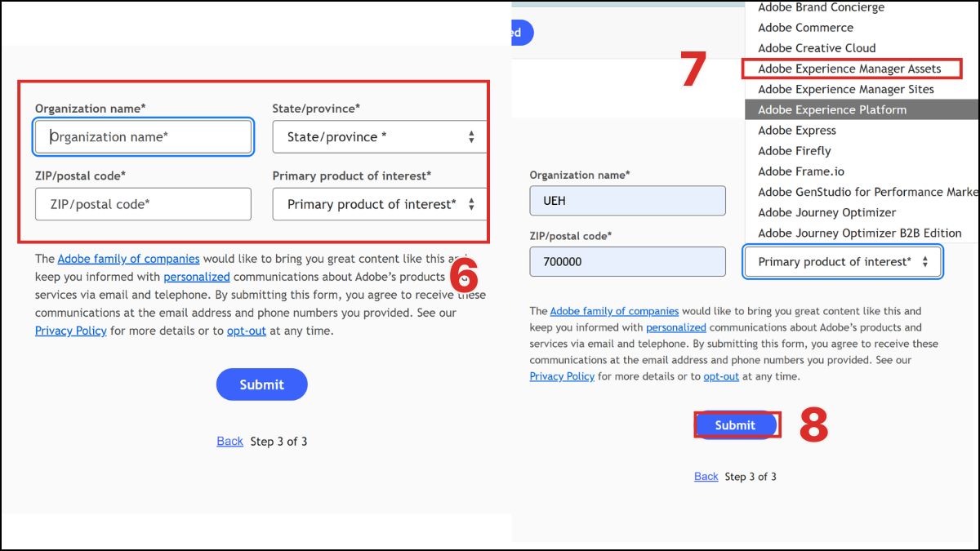This screenshot has width=980, height=551.
Task: Choose Adobe Experience Manager Sites option
Action: (845, 89)
